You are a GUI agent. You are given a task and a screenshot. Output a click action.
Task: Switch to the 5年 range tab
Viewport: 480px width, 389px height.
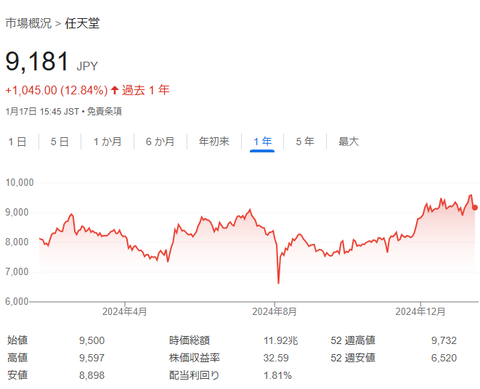(x=305, y=142)
